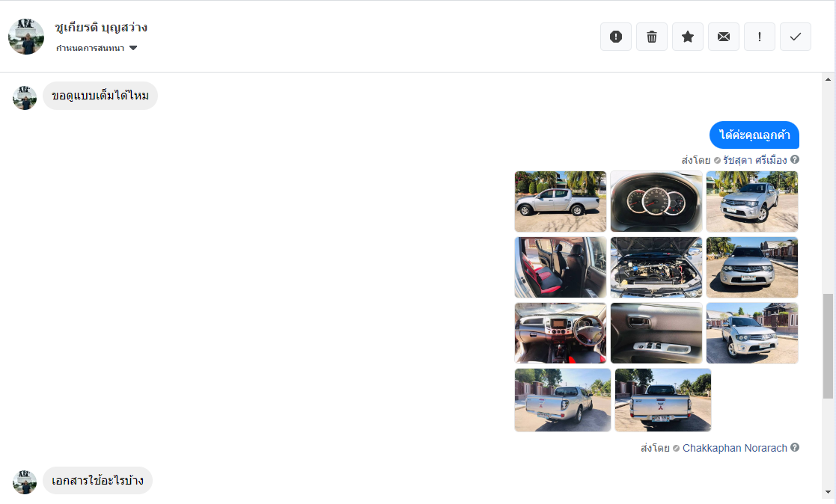
Task: Open photo of red and black seats
Action: click(x=561, y=268)
